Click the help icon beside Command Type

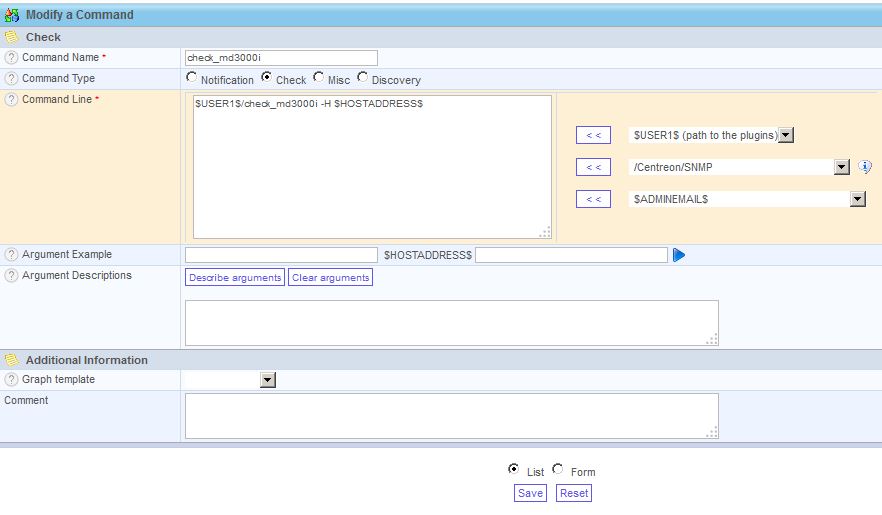click(x=11, y=79)
